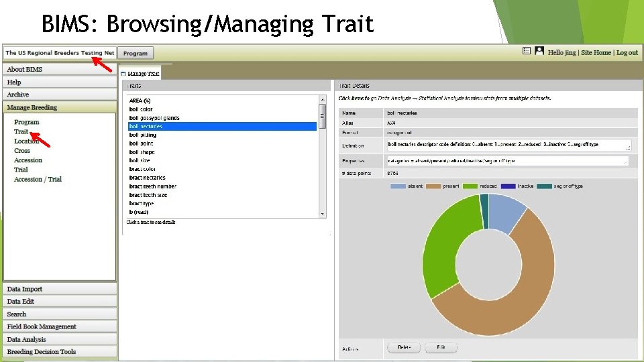Open Program under Manage Breeding
This screenshot has height=362, width=644.
pyautogui.click(x=27, y=122)
